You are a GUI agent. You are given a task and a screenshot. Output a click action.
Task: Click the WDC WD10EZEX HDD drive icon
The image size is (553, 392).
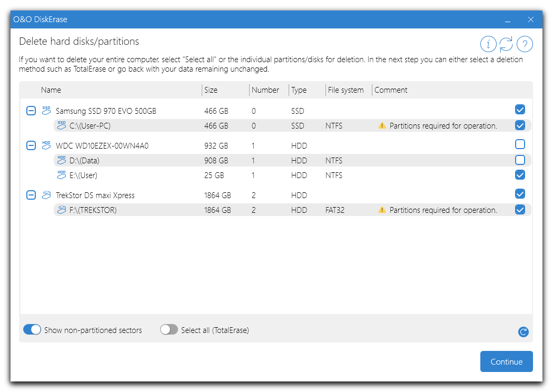46,145
